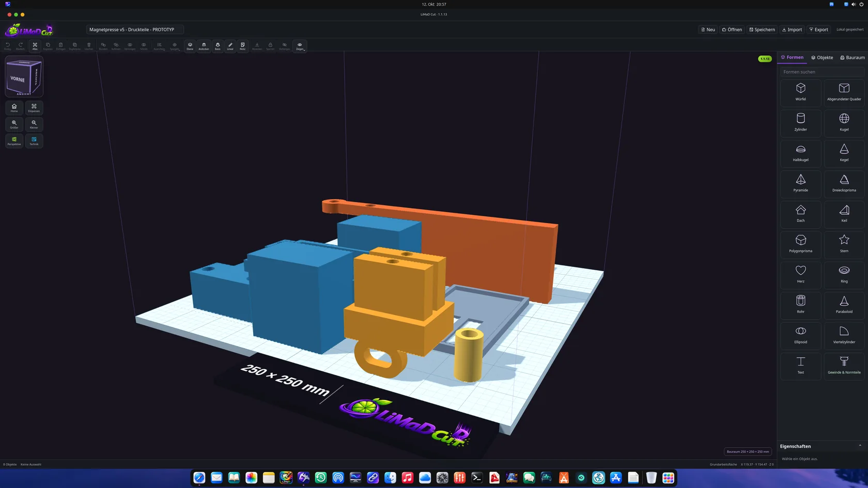
Task: Switch to the Objekte tab
Action: coord(822,57)
